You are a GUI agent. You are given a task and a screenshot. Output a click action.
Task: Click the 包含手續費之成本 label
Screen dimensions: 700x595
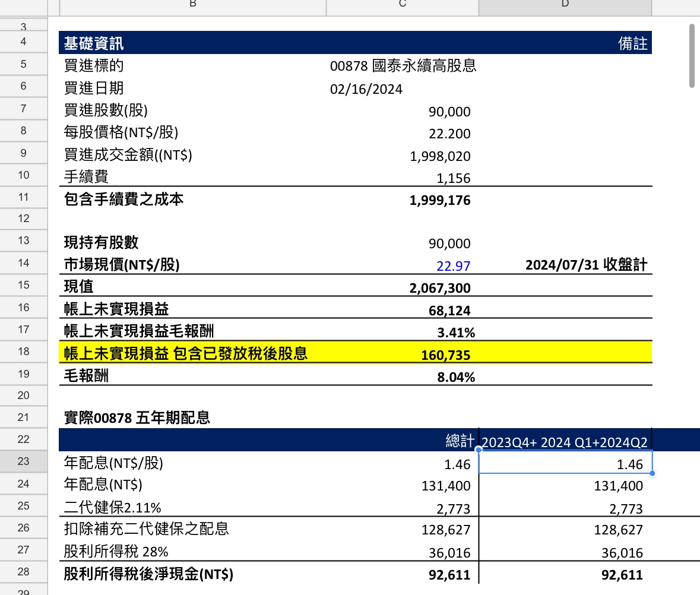point(123,199)
